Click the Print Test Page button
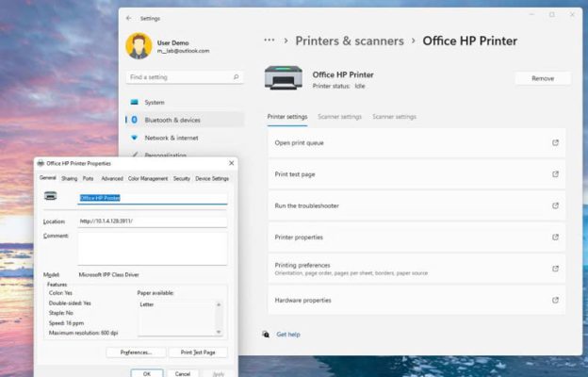This screenshot has width=588, height=377. [198, 352]
